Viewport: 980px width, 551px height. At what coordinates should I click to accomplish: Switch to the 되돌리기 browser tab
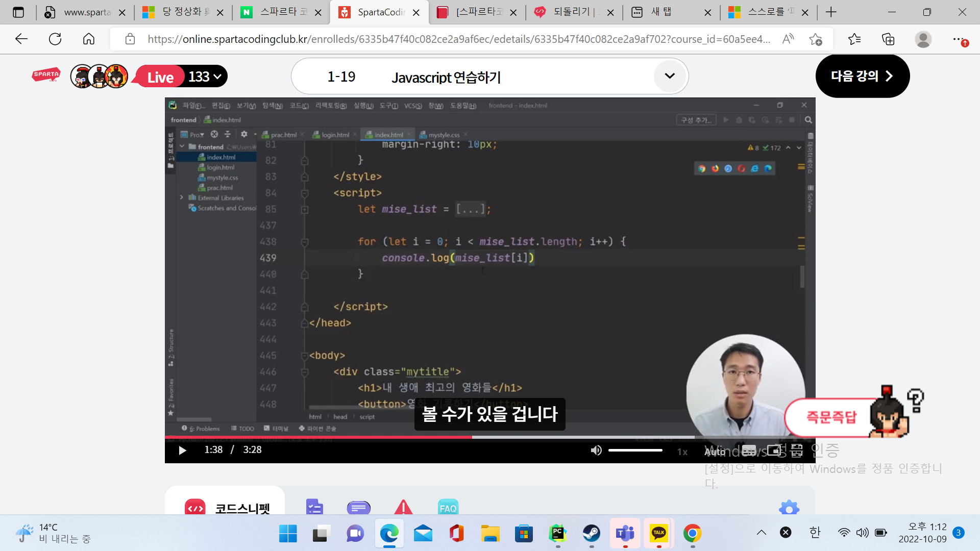tap(574, 12)
